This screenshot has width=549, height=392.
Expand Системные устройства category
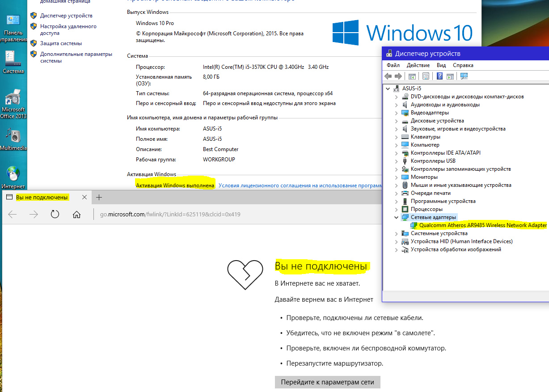pos(396,233)
